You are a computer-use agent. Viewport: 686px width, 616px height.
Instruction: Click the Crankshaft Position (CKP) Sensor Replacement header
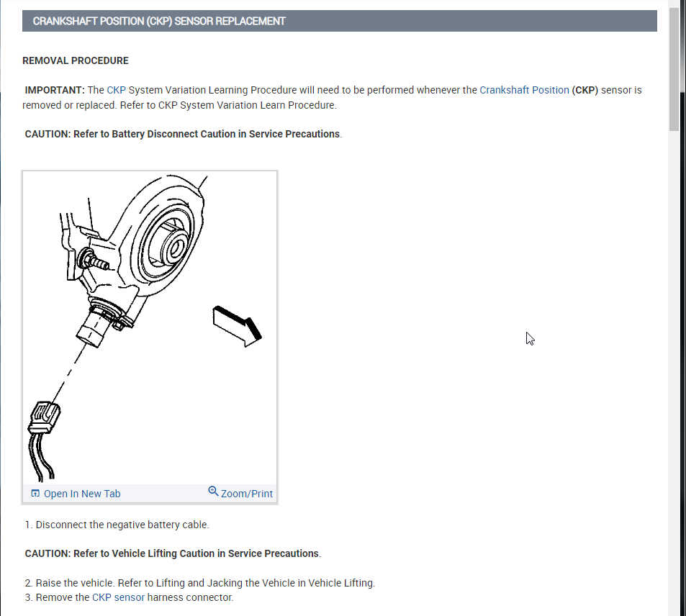click(340, 21)
